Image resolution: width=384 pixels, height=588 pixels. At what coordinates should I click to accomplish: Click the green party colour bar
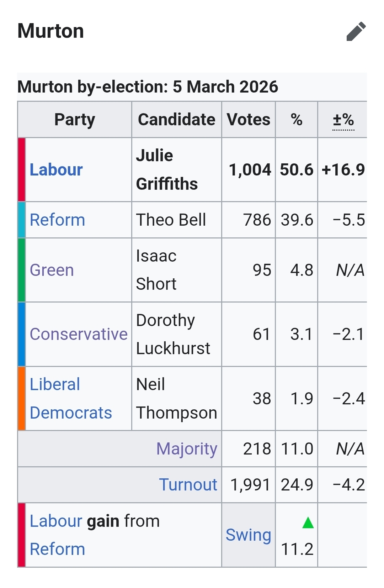click(x=22, y=270)
